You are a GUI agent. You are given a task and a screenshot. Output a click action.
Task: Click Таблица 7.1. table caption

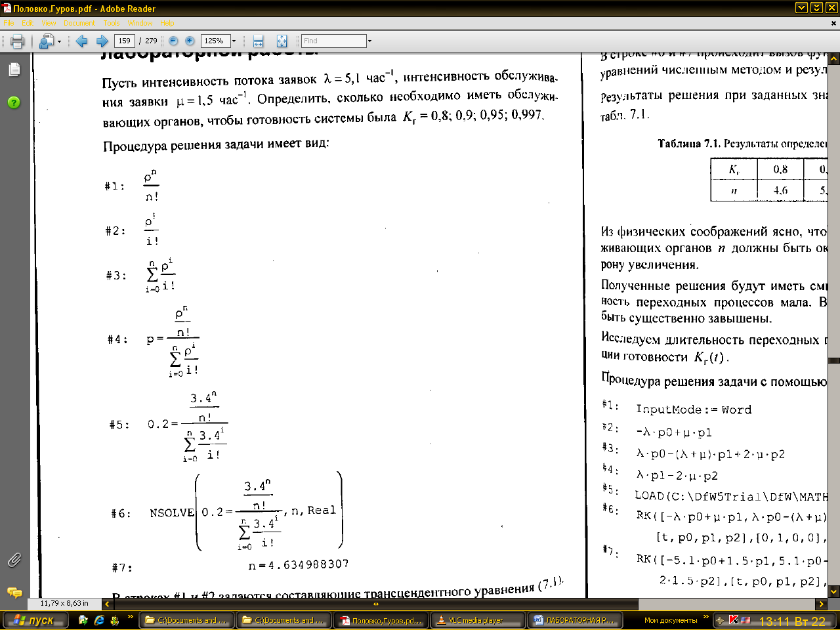pos(689,144)
